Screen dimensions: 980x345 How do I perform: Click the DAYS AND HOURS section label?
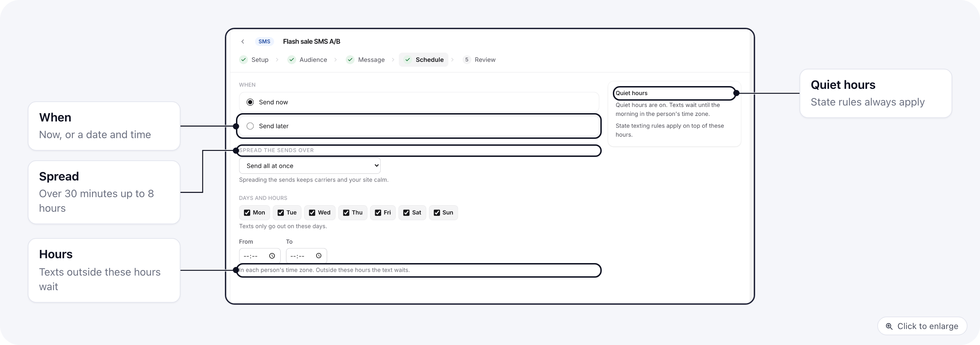263,198
